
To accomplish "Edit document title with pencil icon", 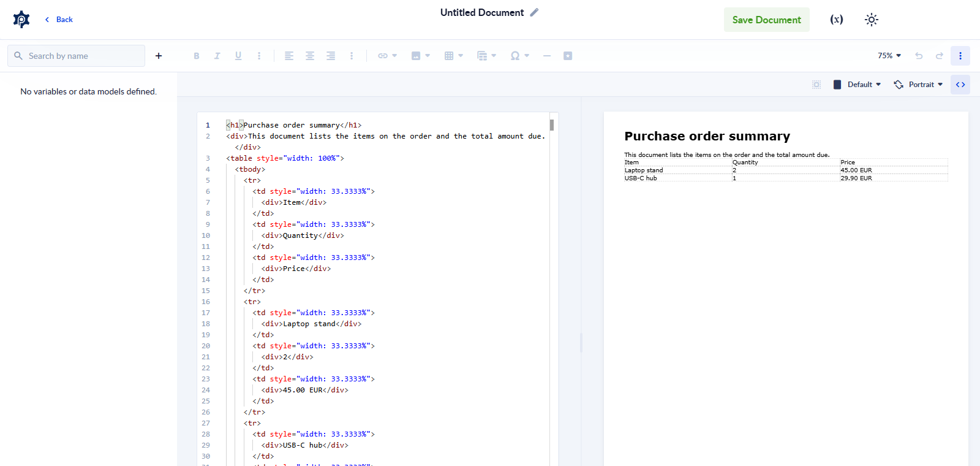I will [534, 12].
